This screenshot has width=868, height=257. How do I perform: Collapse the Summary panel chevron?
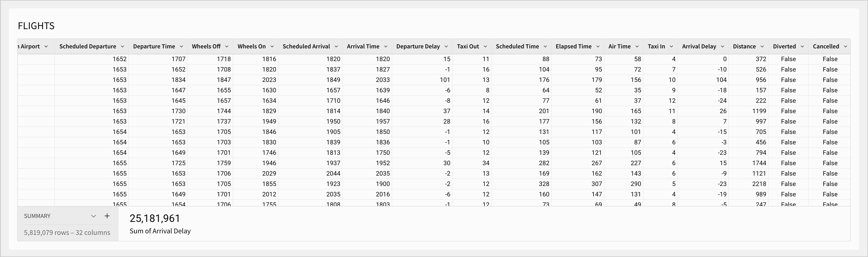pos(94,216)
